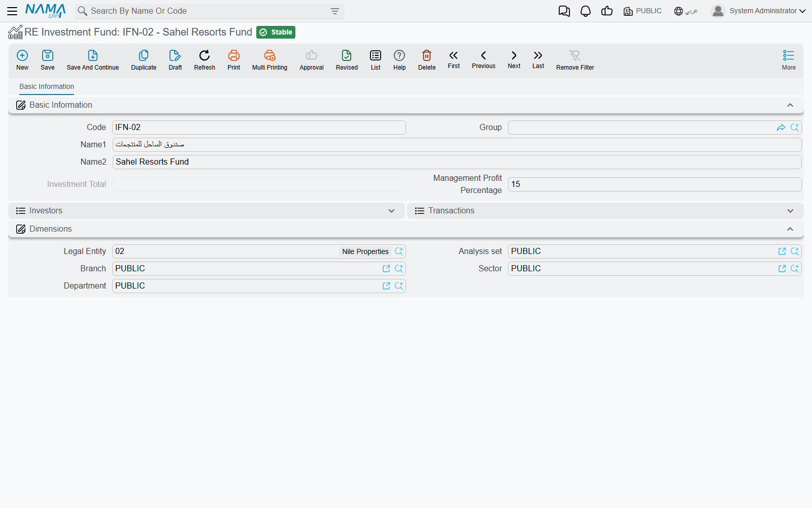The height and width of the screenshot is (508, 812).
Task: Open the Branch record link icon
Action: [x=386, y=269]
